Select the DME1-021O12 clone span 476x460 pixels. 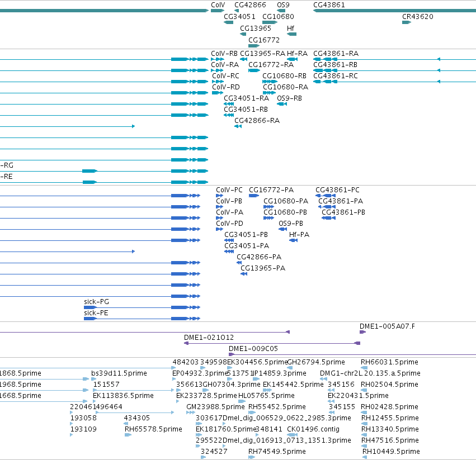272,343
